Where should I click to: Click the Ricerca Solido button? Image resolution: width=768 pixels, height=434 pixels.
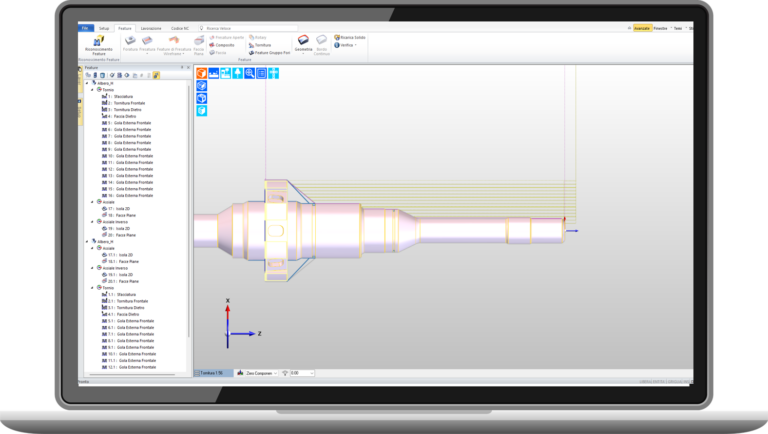click(350, 37)
